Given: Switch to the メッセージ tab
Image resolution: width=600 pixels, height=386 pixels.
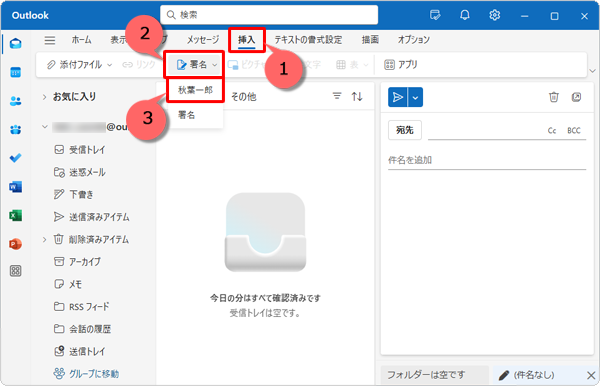Looking at the screenshot, I should [x=203, y=40].
